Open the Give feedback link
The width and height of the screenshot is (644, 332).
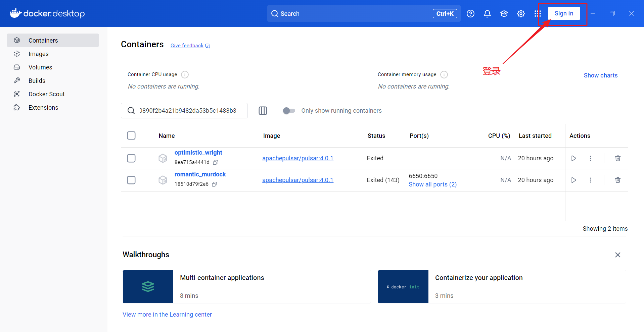(x=187, y=46)
